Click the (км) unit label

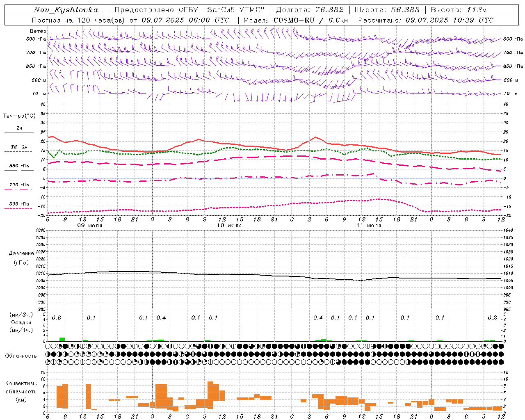click(21, 399)
